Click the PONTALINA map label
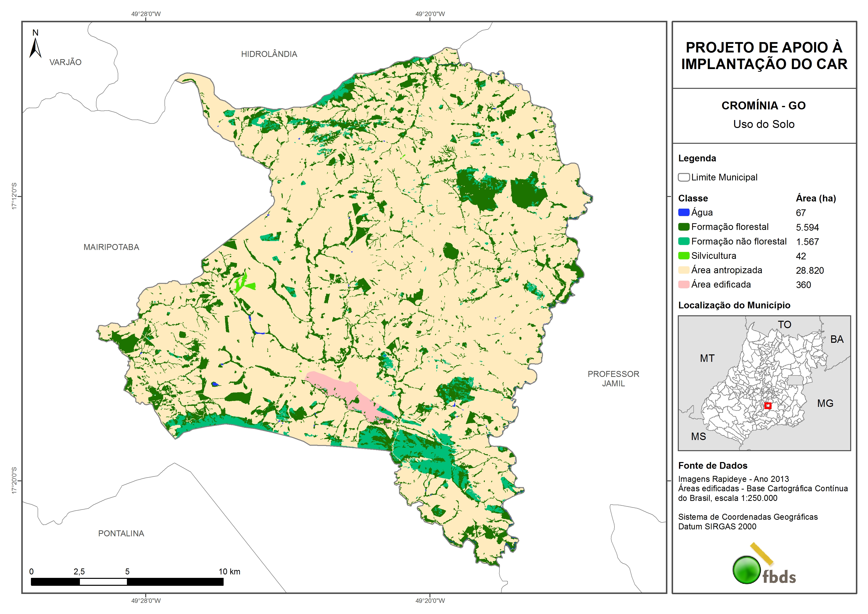This screenshot has height=614, width=868. (121, 533)
